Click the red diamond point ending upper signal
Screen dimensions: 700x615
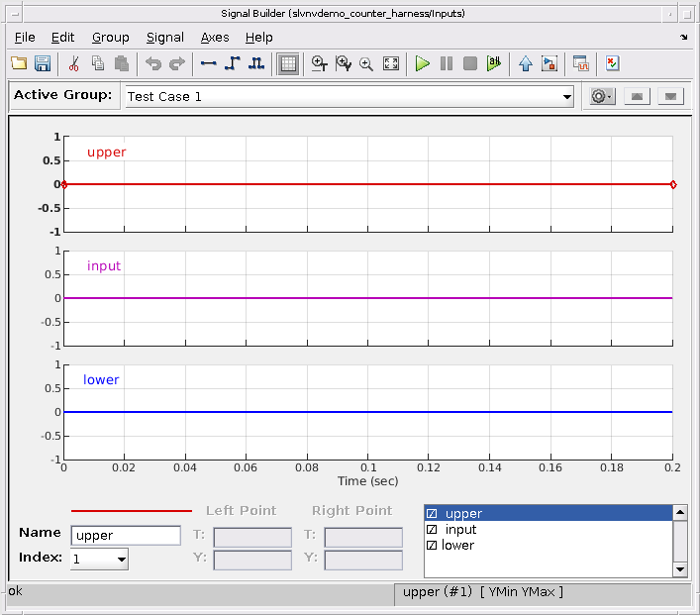pyautogui.click(x=673, y=184)
